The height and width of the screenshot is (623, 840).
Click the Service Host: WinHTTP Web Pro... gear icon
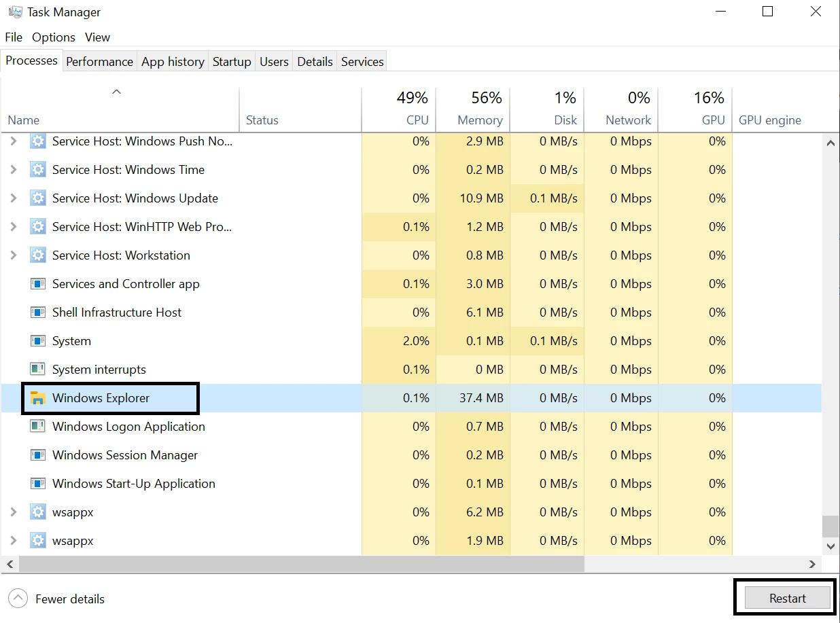pyautogui.click(x=38, y=227)
